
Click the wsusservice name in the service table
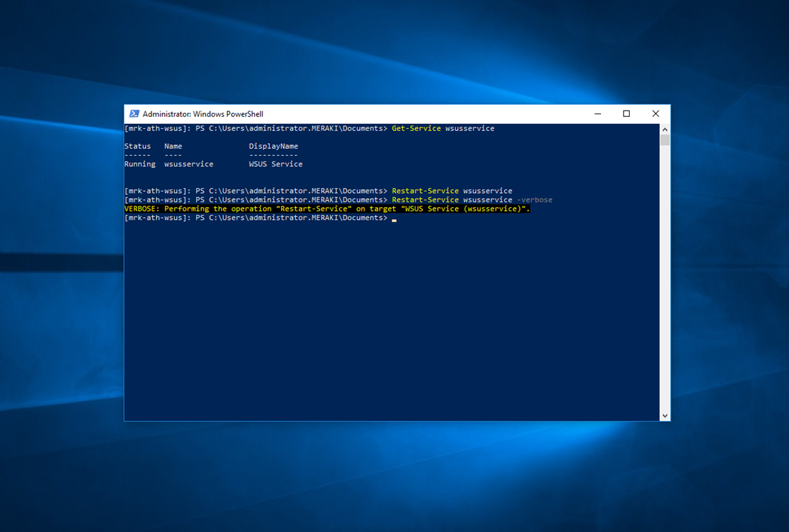click(188, 163)
